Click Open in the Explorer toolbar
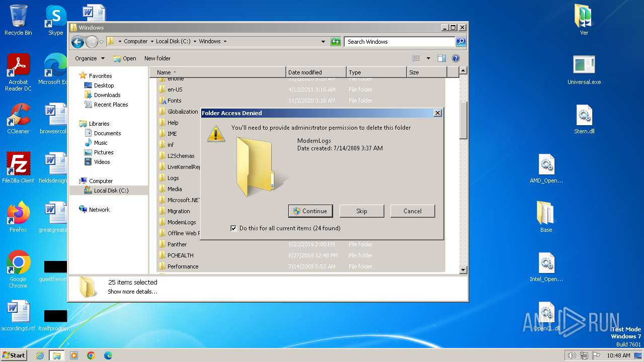644x362 pixels. point(125,58)
